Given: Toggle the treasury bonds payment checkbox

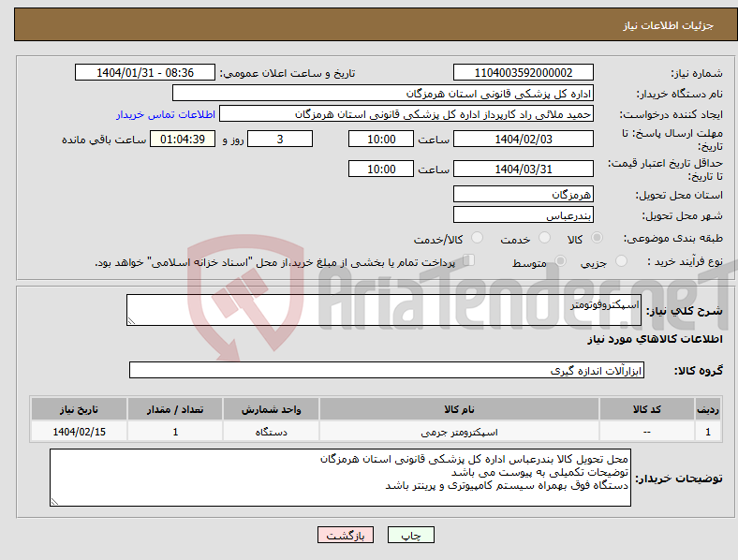Looking at the screenshot, I should [x=469, y=260].
